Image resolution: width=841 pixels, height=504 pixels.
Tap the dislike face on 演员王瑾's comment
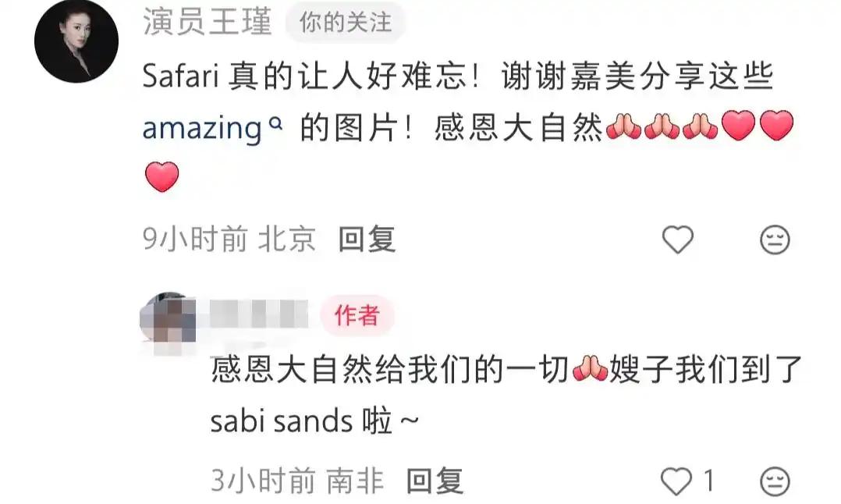(775, 240)
